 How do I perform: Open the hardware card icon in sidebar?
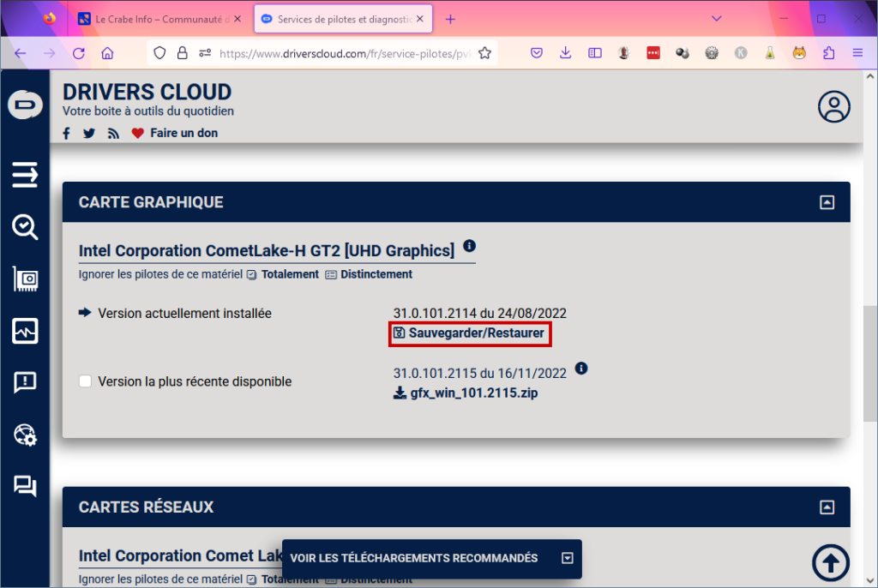(x=25, y=279)
